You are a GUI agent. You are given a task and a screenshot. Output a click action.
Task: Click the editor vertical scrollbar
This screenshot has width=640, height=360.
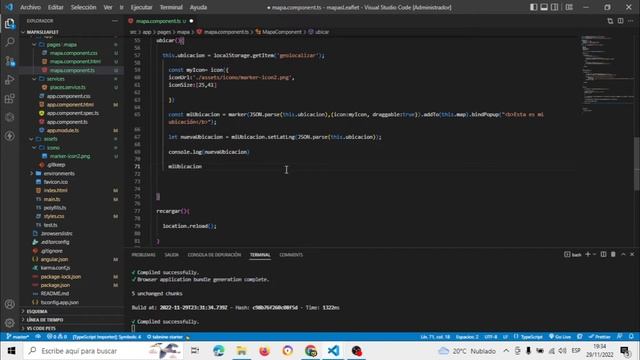coord(637,163)
